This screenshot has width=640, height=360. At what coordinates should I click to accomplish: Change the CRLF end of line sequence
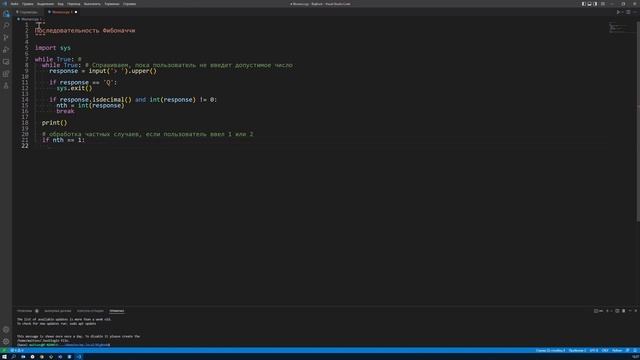click(605, 350)
